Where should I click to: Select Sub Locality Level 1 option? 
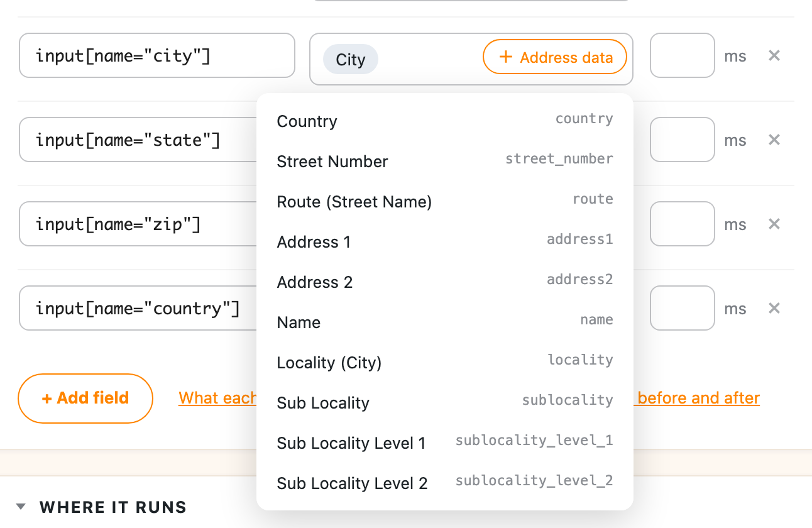pos(445,443)
